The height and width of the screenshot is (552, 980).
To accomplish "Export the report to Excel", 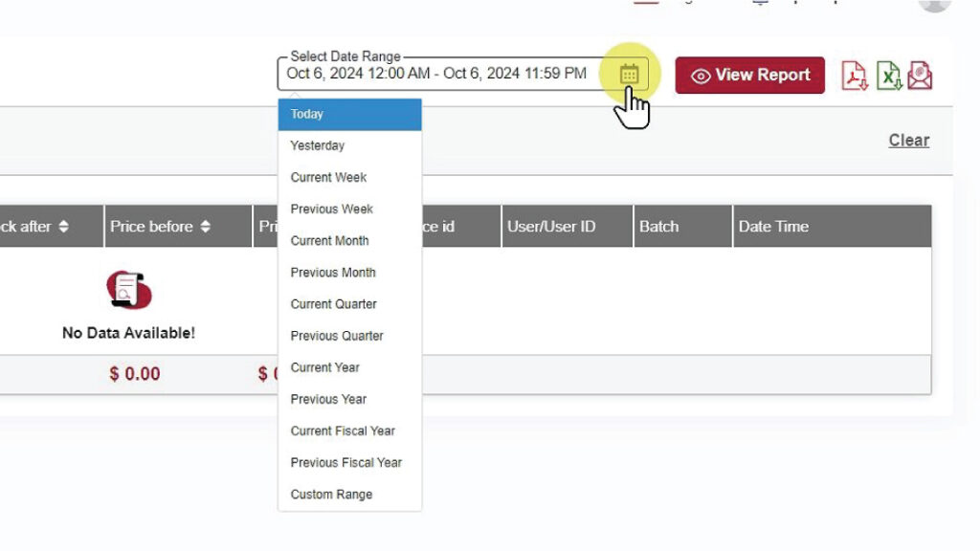I will click(888, 76).
